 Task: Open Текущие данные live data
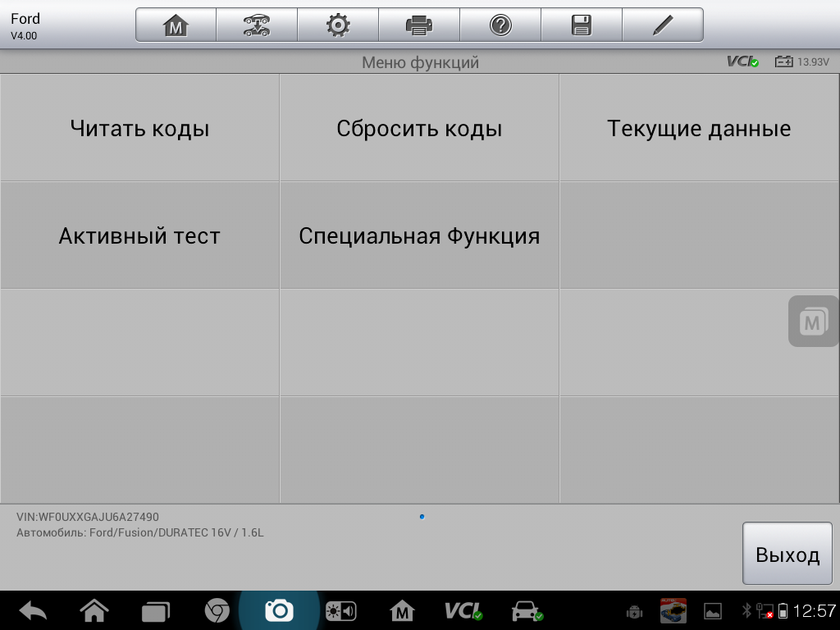tap(699, 128)
